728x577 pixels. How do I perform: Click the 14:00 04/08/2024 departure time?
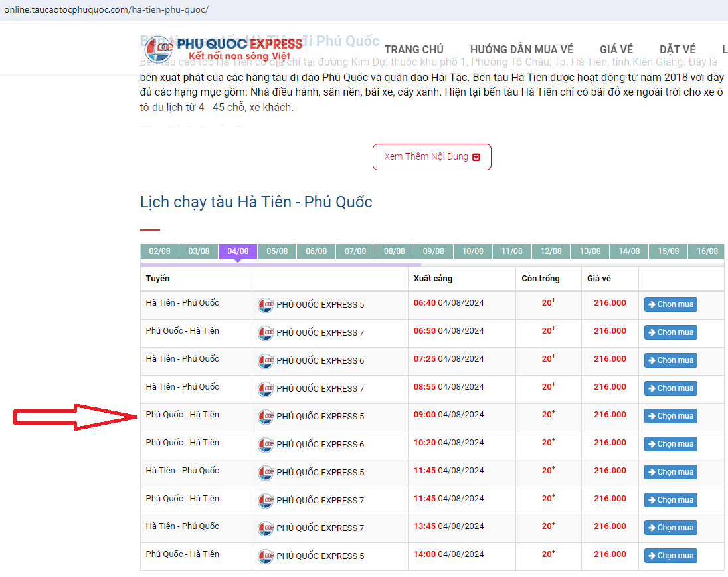click(448, 554)
